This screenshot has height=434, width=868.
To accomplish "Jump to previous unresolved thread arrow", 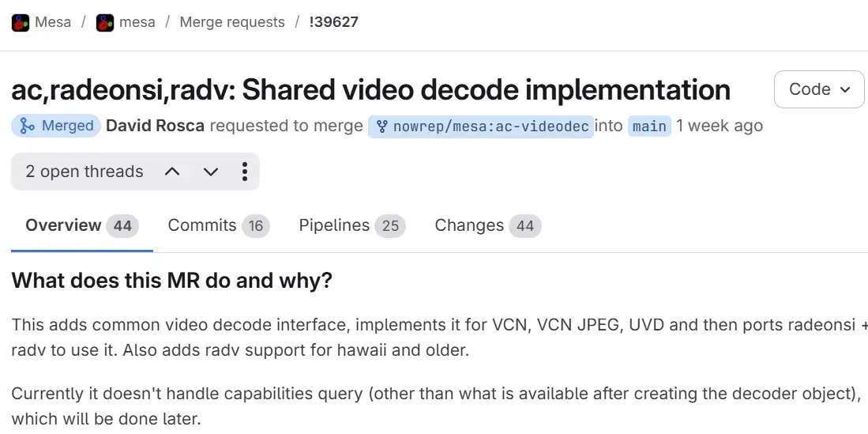I will pos(172,172).
